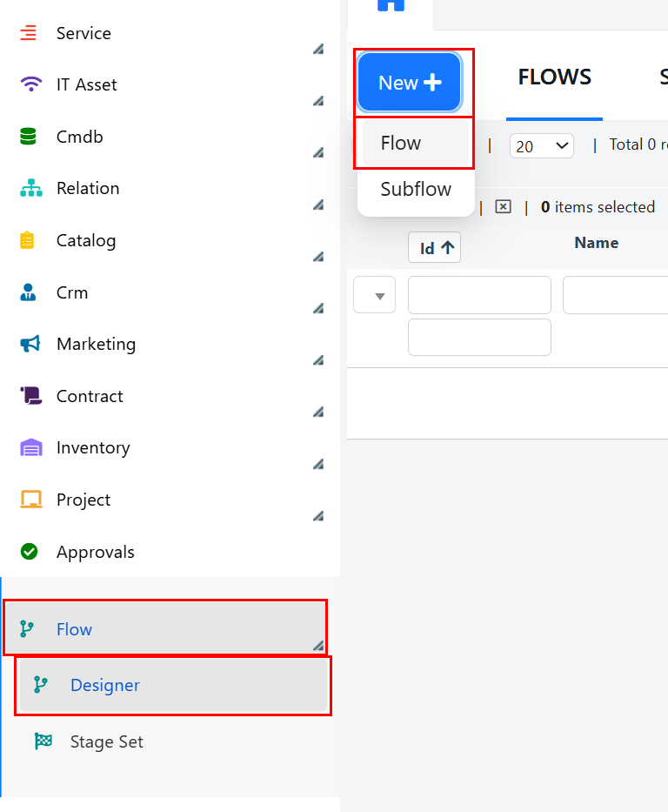668x812 pixels.
Task: Click the Relation hierarchy icon
Action: [x=31, y=188]
